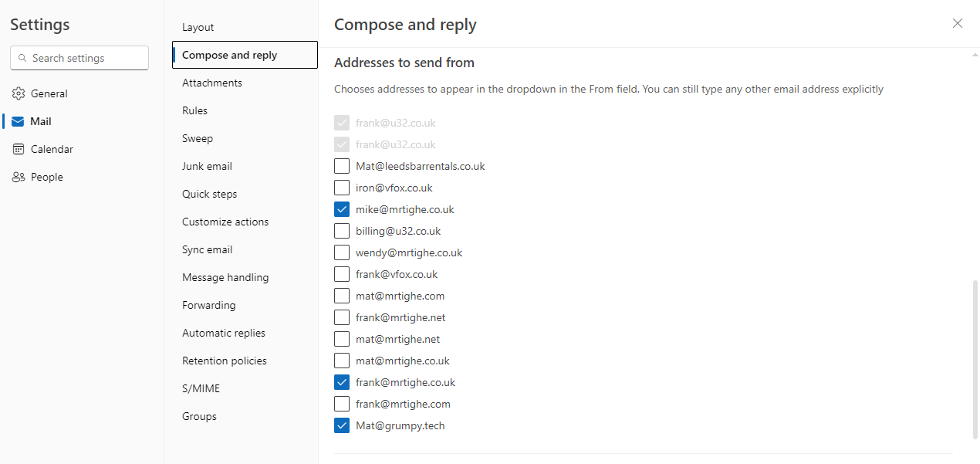Uncheck Mat@grumpy.tech checkbox
Screen dimensions: 980x464
click(x=342, y=425)
